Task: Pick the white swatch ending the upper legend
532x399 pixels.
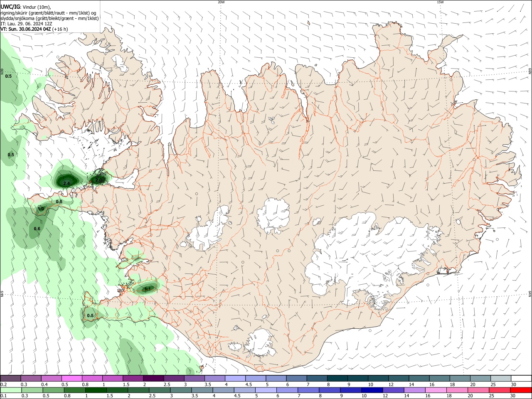Action: (521, 379)
